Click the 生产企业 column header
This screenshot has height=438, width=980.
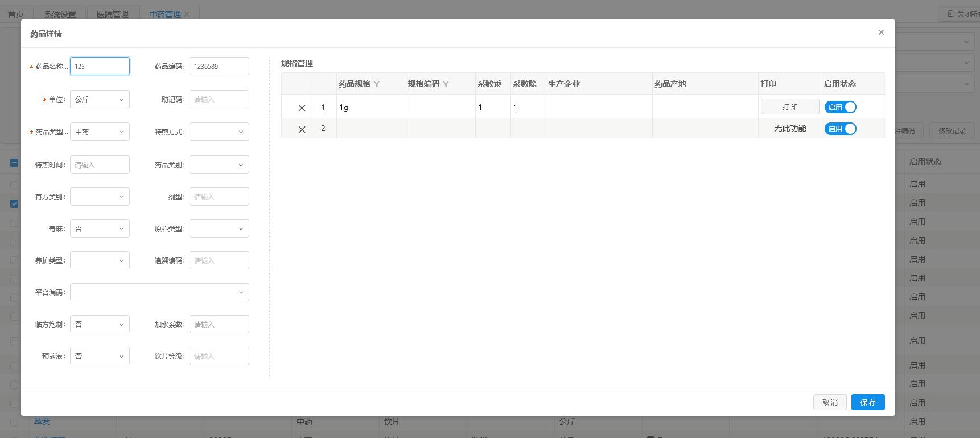(x=599, y=84)
